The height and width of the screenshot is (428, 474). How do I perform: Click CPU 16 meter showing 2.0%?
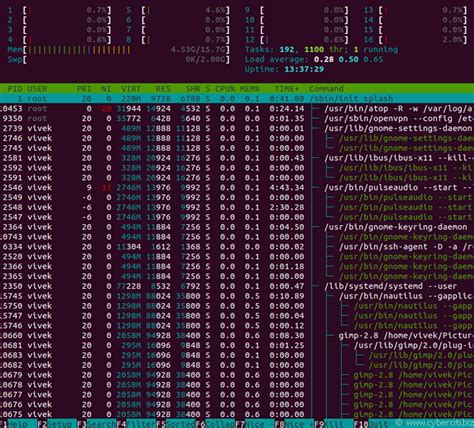(x=415, y=40)
